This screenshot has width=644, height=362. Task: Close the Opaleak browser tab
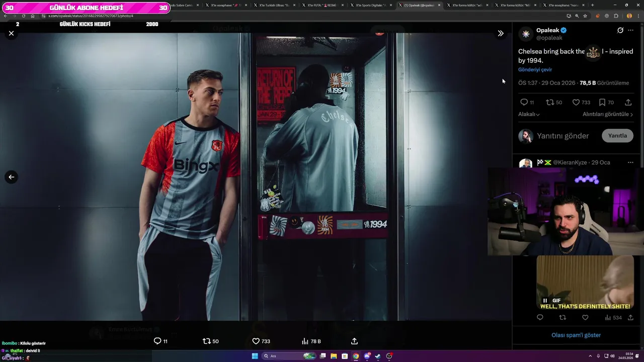tap(439, 5)
